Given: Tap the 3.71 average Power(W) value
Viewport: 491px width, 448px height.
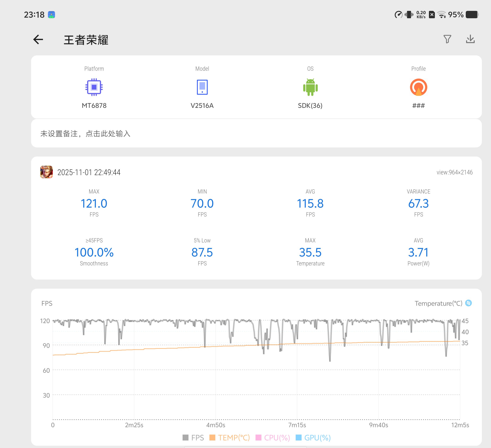Looking at the screenshot, I should [x=418, y=253].
